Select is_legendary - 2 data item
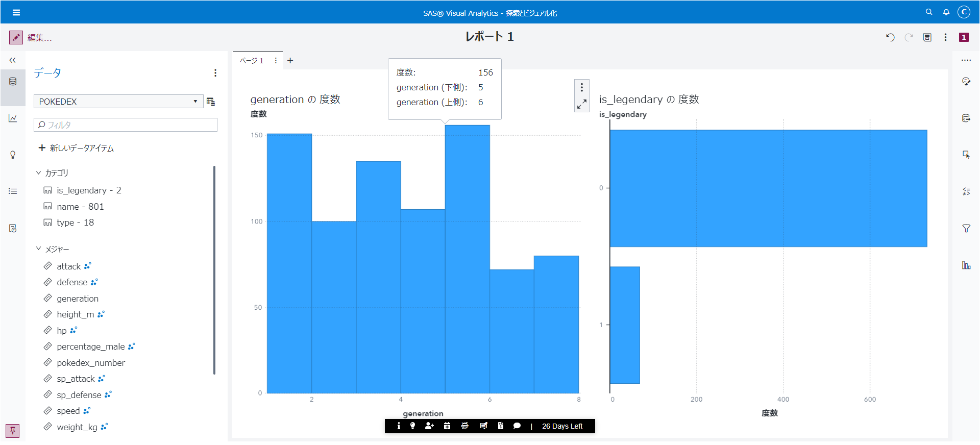 pos(89,190)
